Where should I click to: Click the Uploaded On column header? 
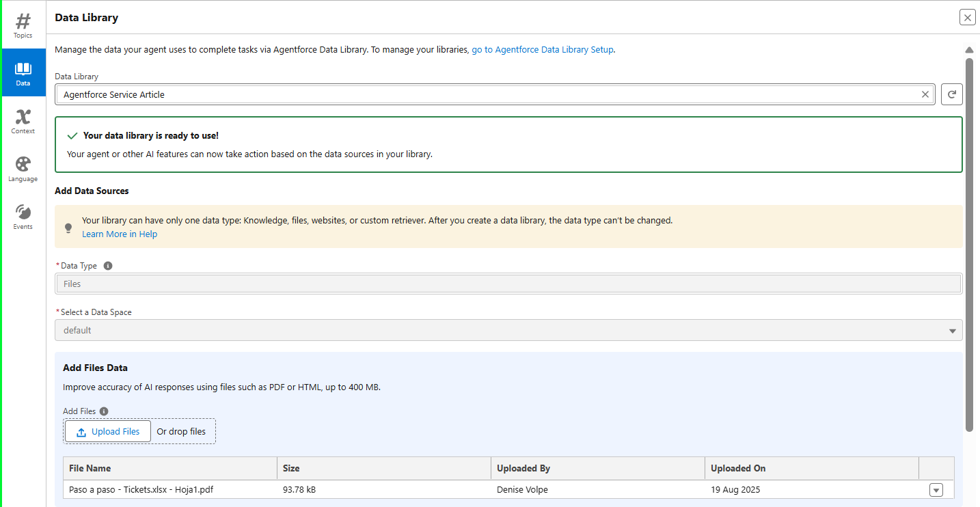738,469
